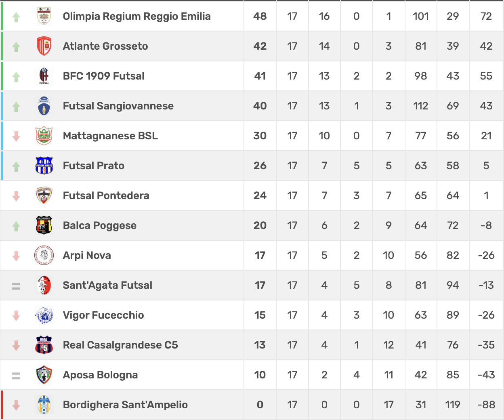Click Bordighera Sant'Ampelio's -88 goal difference
This screenshot has width=504, height=420.
pyautogui.click(x=486, y=405)
